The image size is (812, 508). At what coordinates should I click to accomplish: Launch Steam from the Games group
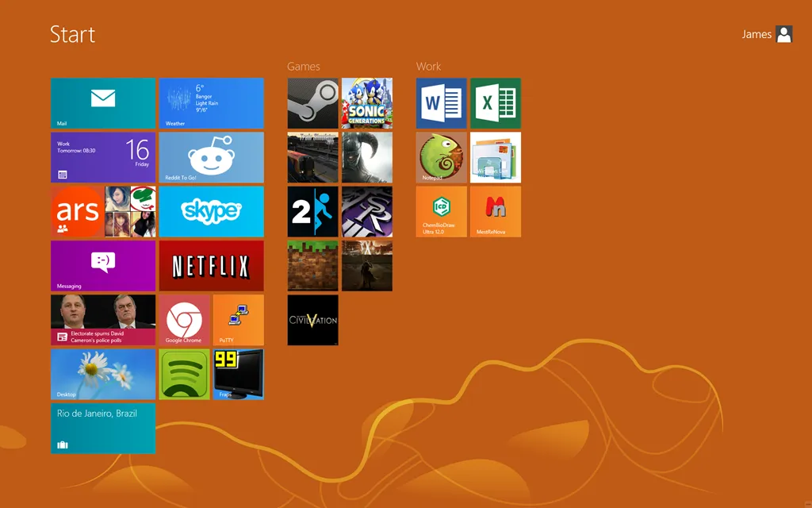(x=312, y=104)
